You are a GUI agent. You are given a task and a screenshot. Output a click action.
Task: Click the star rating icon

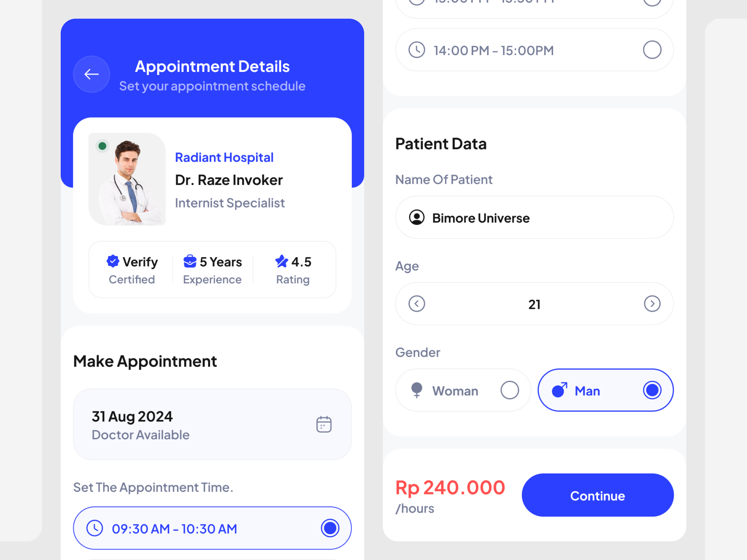[x=282, y=261]
